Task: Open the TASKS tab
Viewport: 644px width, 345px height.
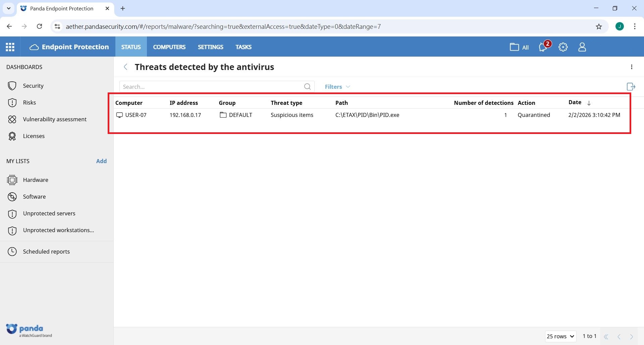Action: [243, 47]
